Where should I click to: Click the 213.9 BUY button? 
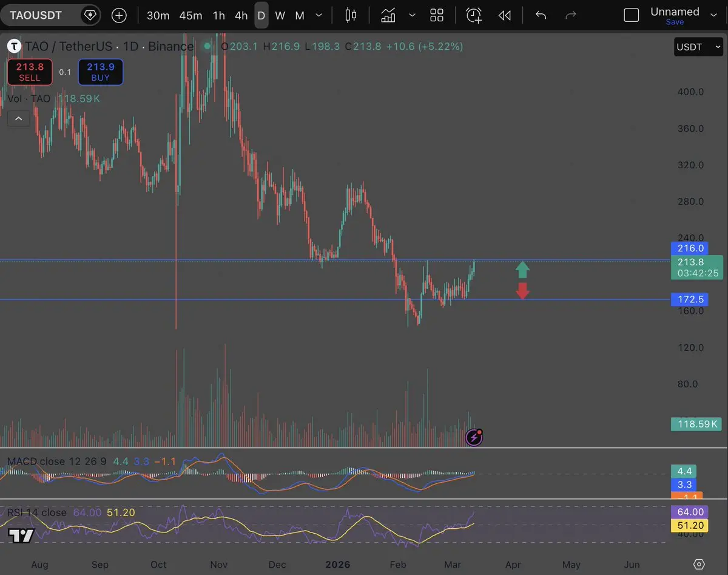(x=100, y=72)
